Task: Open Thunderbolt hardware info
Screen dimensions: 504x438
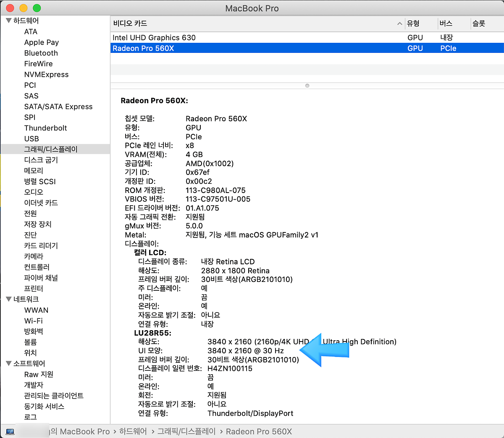Action: 45,128
